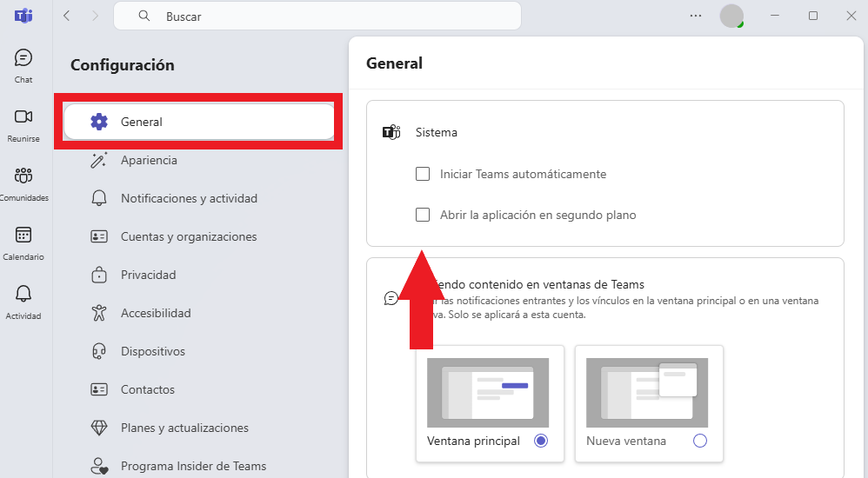This screenshot has width=868, height=478.
Task: Open the profile avatar menu
Action: (x=731, y=16)
